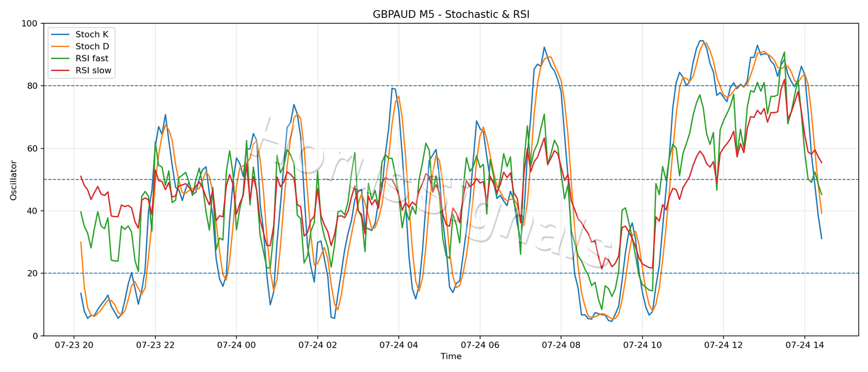This screenshot has height=372, width=868.
Task: Click the blue Stoch K legend line sample
Action: (x=60, y=35)
